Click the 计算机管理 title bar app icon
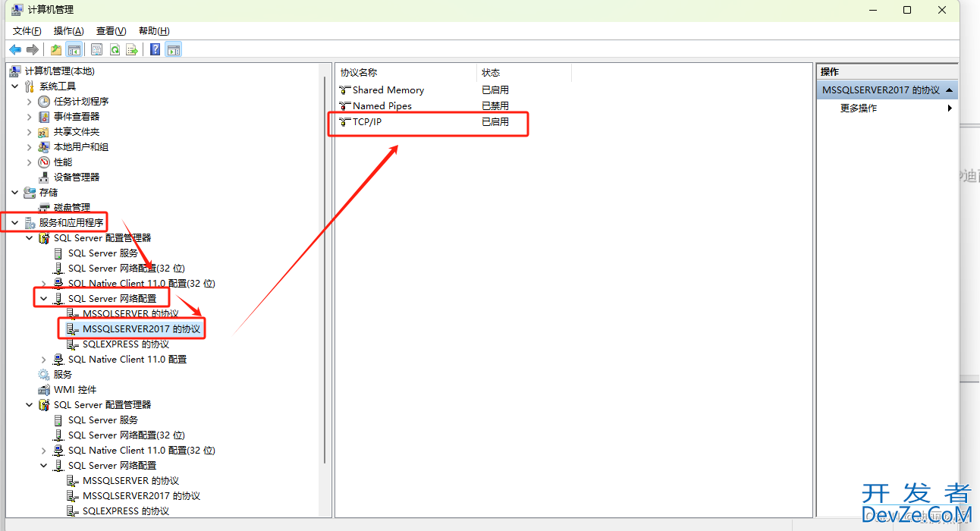980x531 pixels. (16, 10)
